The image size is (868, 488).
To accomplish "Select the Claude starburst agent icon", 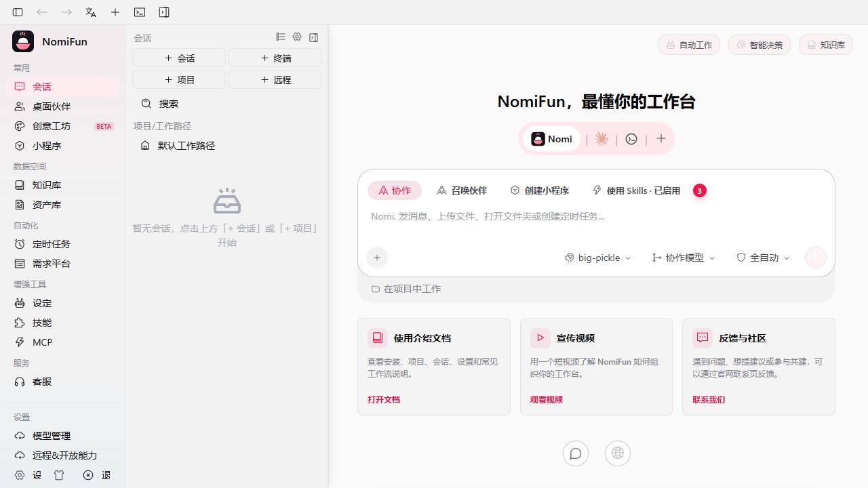I will [x=601, y=139].
